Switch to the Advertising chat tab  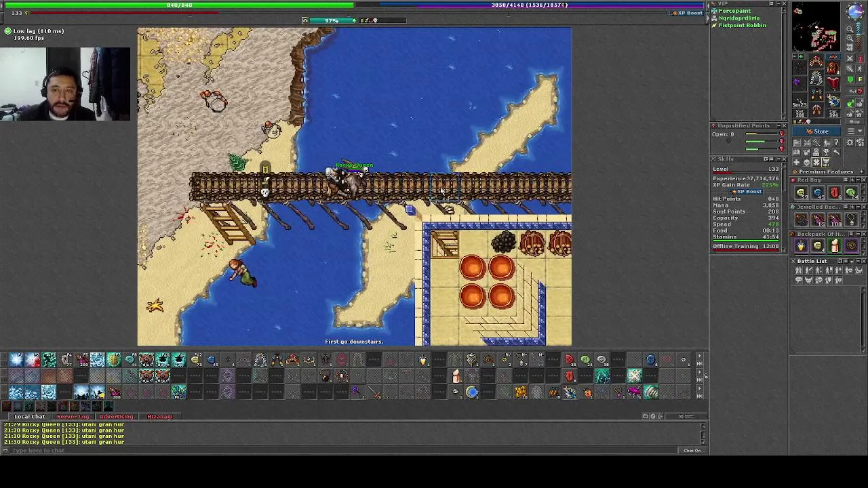pyautogui.click(x=116, y=416)
